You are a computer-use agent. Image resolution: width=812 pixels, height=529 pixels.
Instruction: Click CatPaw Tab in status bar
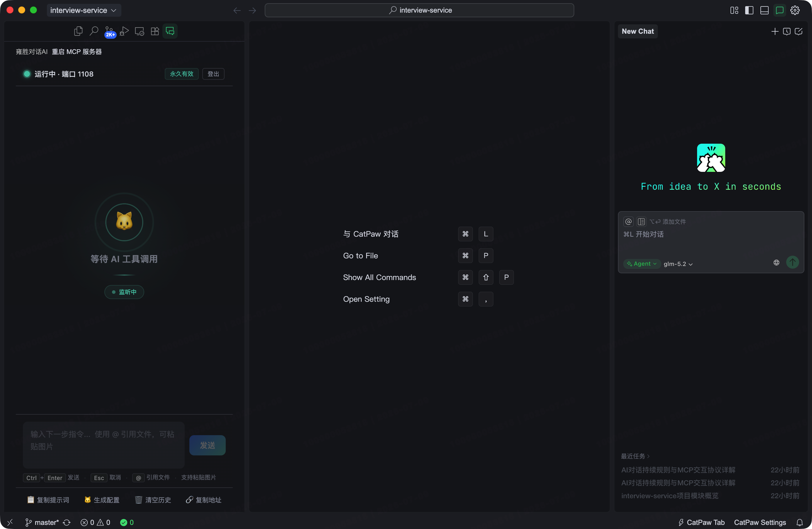pos(701,523)
